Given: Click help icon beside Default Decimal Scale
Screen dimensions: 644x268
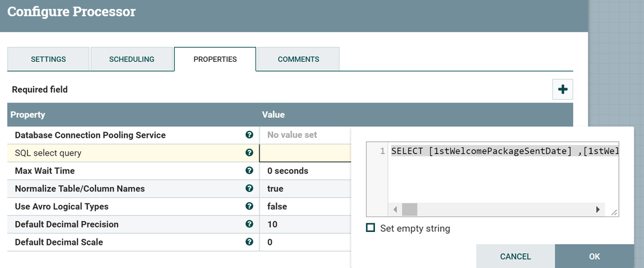Looking at the screenshot, I should (x=249, y=242).
